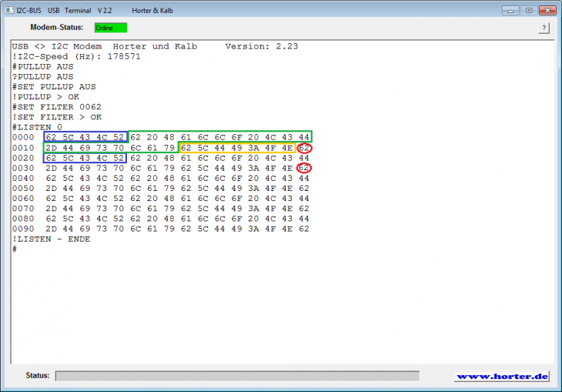
Task: Click the Modem-Status label
Action: (56, 28)
